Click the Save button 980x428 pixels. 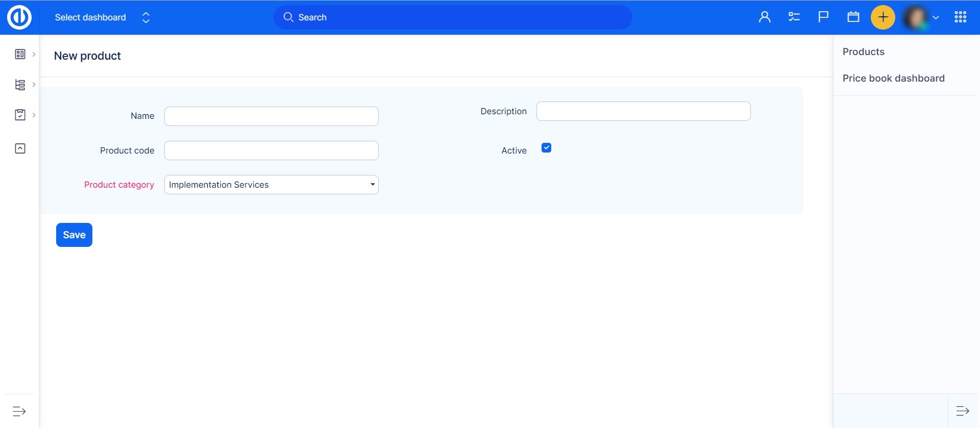pyautogui.click(x=74, y=235)
